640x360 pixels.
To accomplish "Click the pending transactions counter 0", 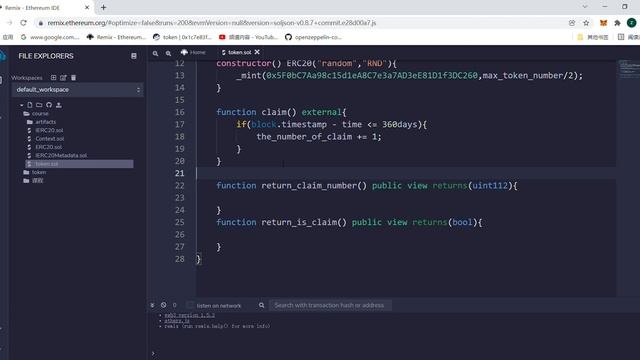I will point(174,305).
